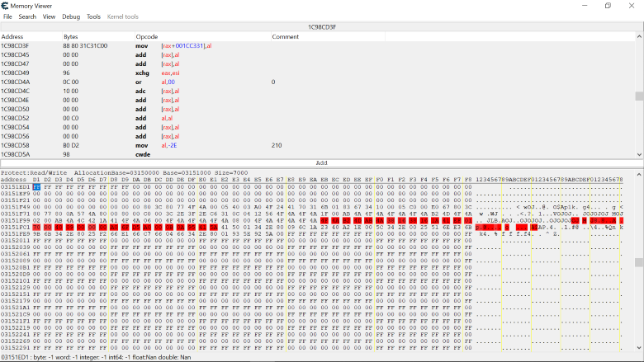Open the Debug menu
The width and height of the screenshot is (644, 362).
click(x=71, y=16)
